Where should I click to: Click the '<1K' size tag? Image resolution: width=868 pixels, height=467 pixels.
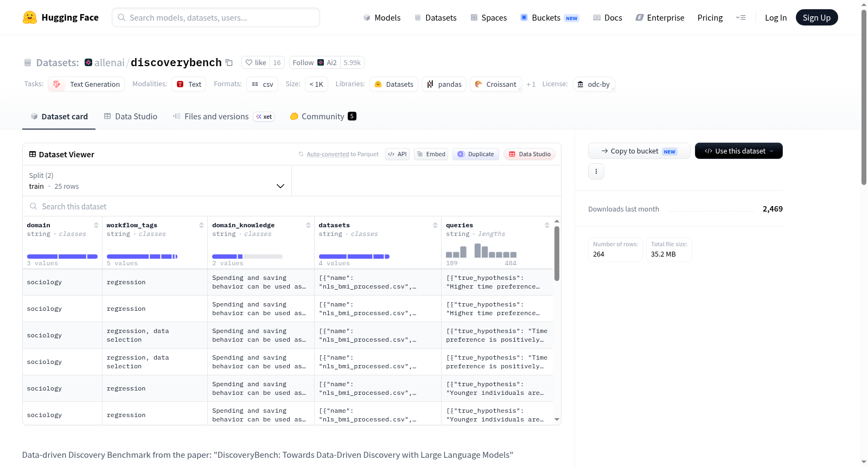(x=316, y=84)
